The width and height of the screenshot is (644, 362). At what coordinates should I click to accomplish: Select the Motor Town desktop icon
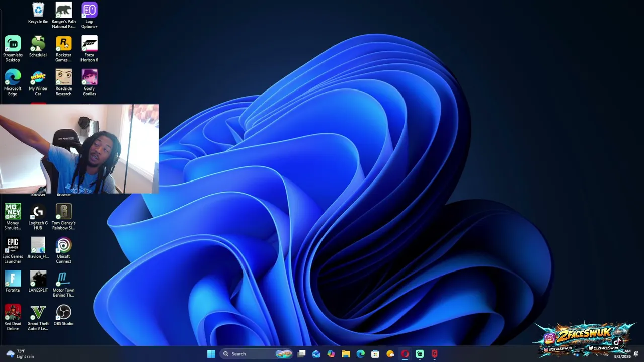click(63, 284)
